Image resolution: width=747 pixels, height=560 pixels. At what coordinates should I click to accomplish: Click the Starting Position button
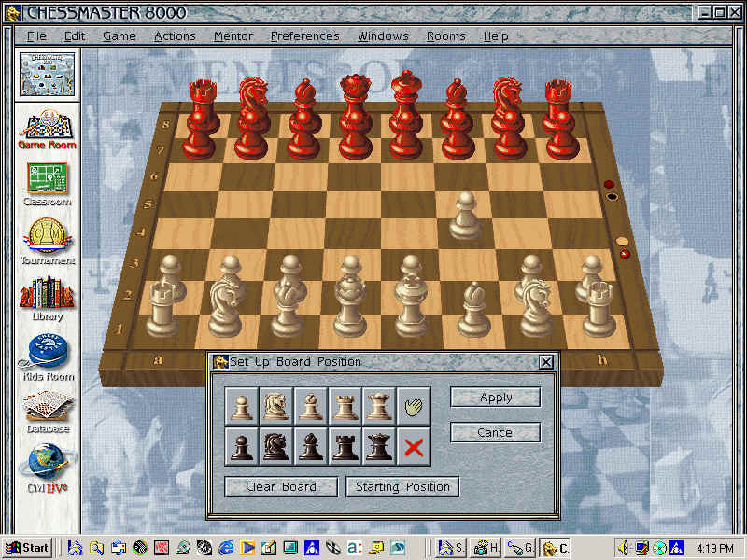point(402,487)
